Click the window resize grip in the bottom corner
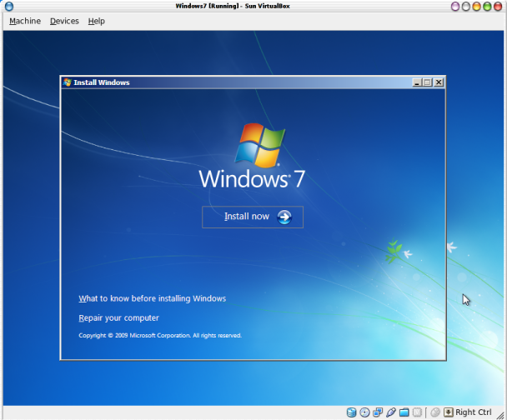 tap(499, 414)
